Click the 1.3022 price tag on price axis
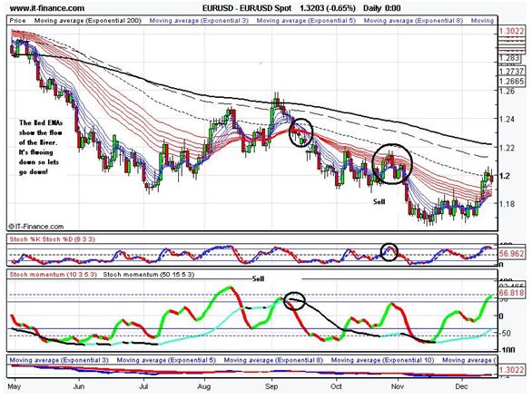Screen dimensions: 532x399 point(511,32)
